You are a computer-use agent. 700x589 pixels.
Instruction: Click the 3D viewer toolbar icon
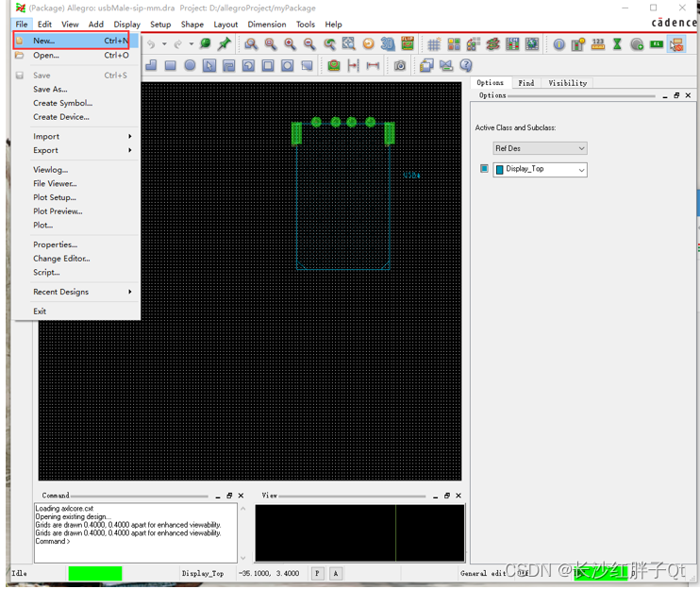tap(388, 43)
